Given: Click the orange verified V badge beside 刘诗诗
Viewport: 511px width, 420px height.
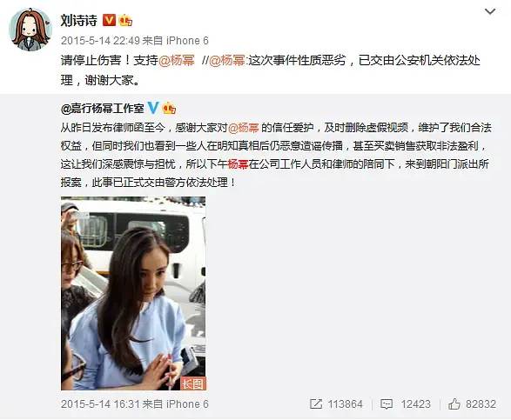Looking at the screenshot, I should click(109, 21).
